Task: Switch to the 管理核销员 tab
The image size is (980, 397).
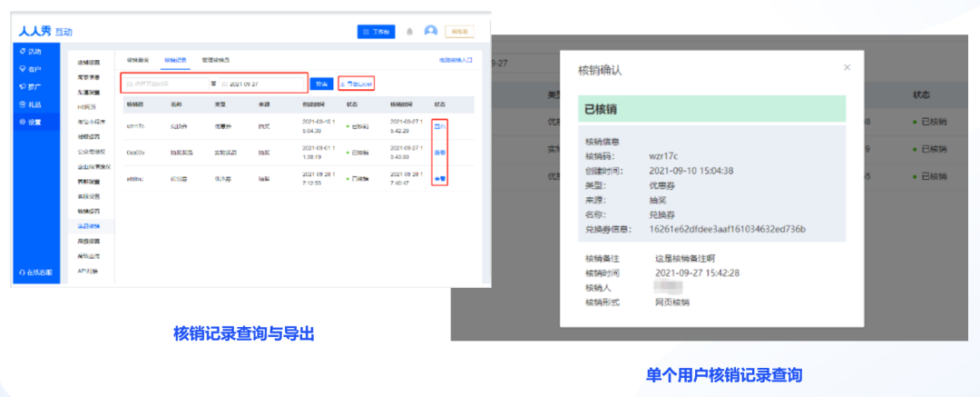Action: click(215, 60)
